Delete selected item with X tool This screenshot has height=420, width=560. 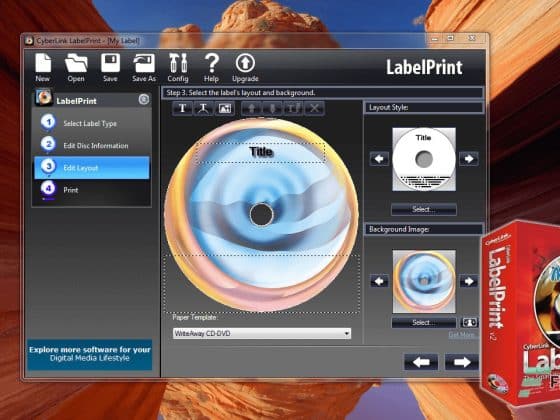pos(314,108)
